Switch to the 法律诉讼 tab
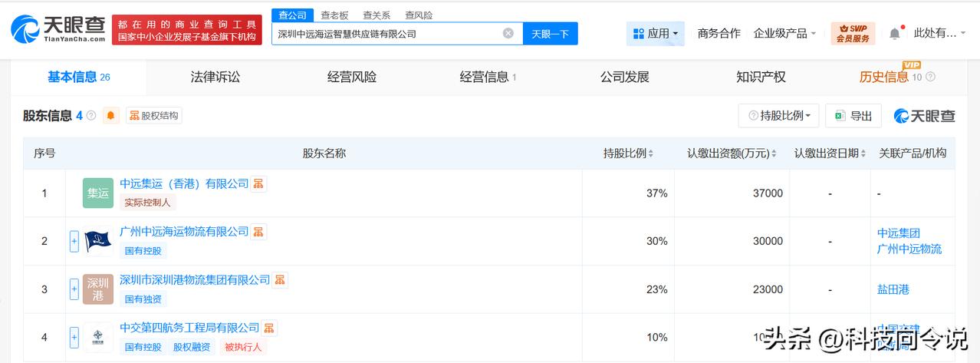The height and width of the screenshot is (363, 980). (215, 77)
